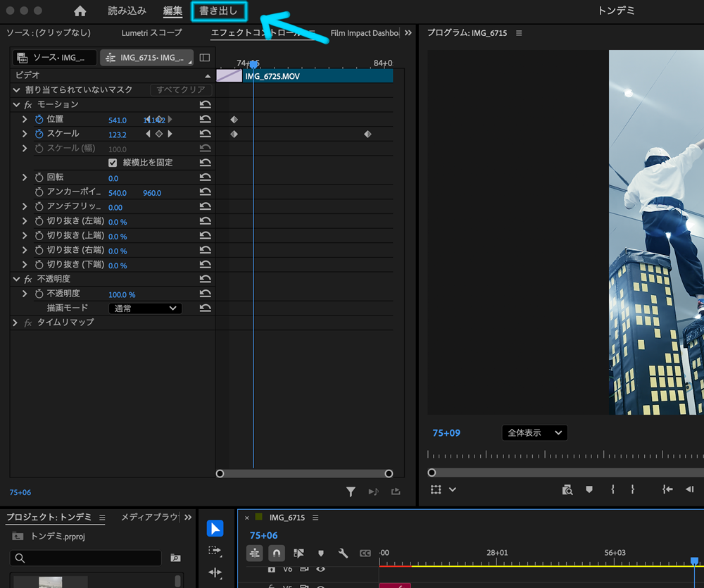Screen dimensions: 704x588
Task: Open the 描画モード dropdown showing 通常
Action: (x=144, y=308)
